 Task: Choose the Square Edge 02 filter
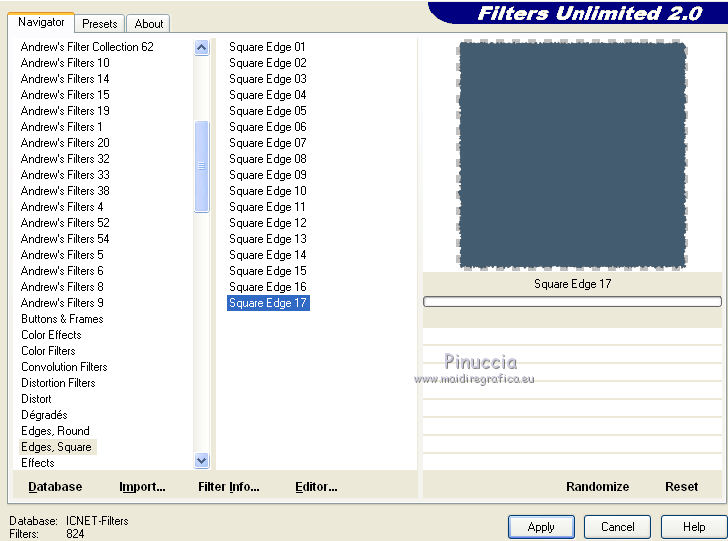267,63
